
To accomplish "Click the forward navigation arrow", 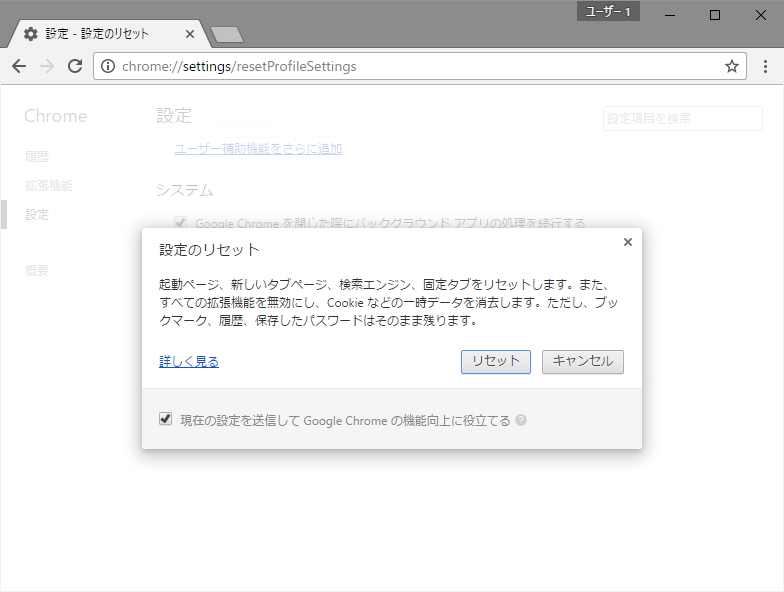I will click(47, 66).
